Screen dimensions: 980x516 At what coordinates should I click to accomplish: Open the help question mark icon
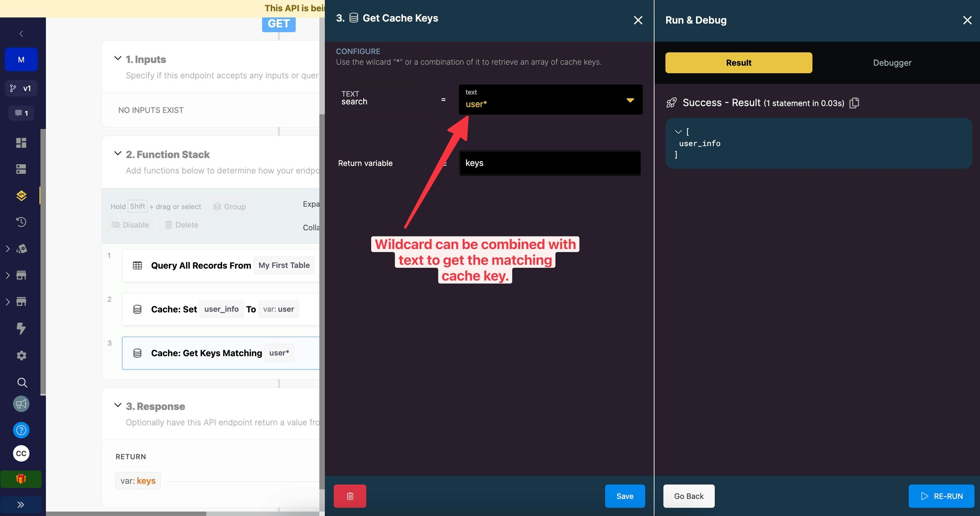click(x=21, y=430)
